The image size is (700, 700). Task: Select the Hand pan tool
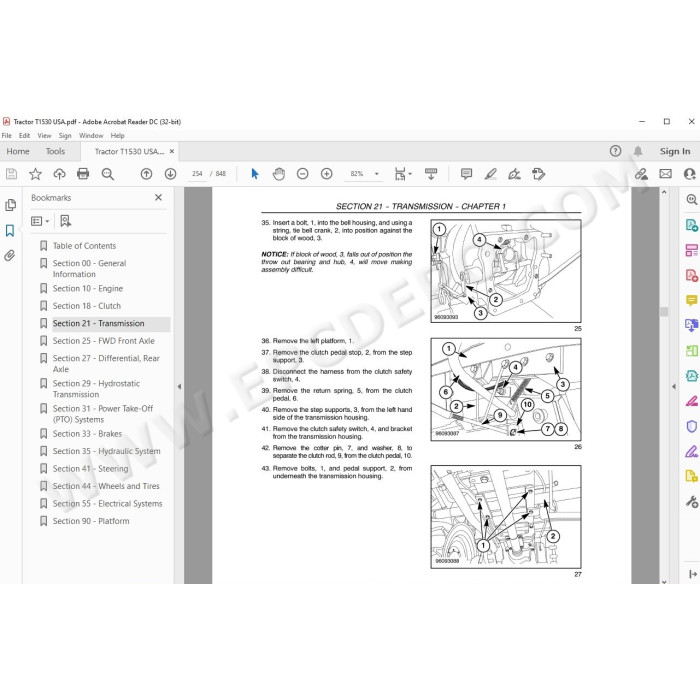pyautogui.click(x=279, y=174)
